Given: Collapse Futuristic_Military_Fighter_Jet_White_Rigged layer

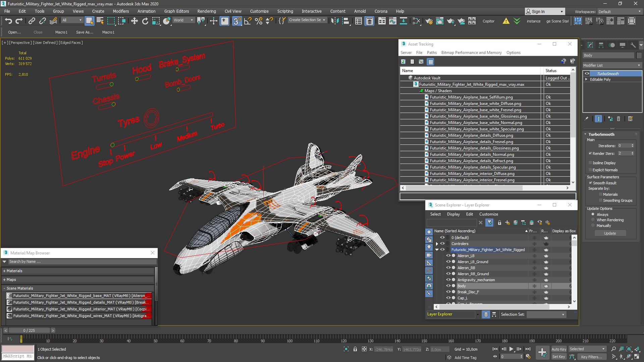Looking at the screenshot, I should [437, 250].
